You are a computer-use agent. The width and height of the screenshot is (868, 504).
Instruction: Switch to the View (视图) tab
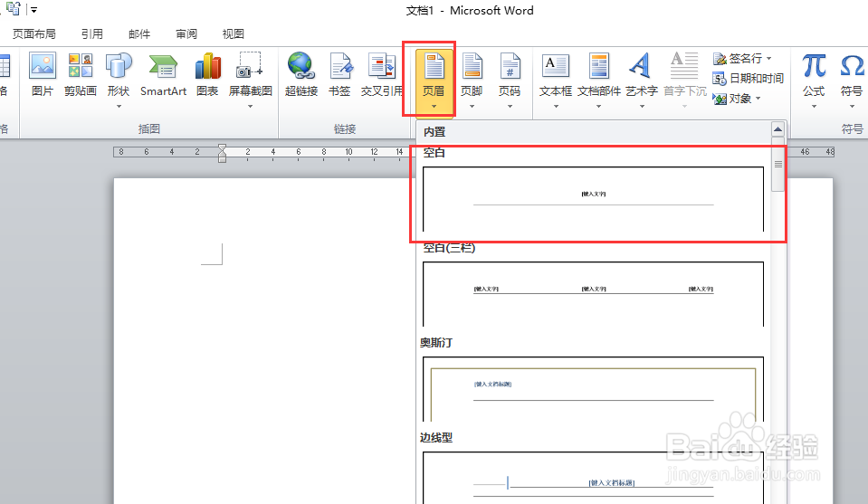pos(233,33)
